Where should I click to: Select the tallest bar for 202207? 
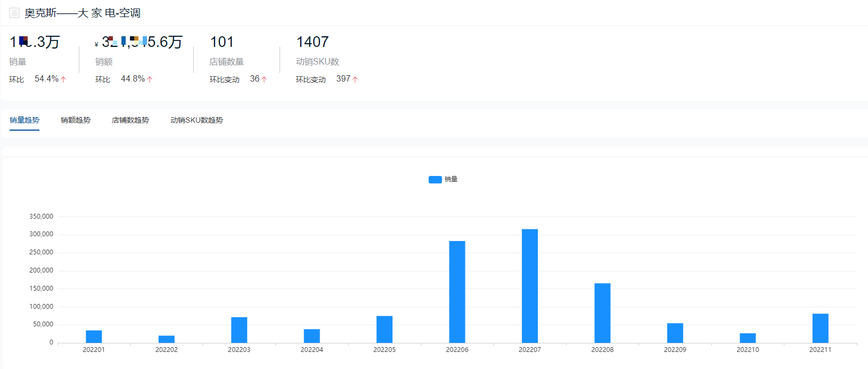click(530, 286)
